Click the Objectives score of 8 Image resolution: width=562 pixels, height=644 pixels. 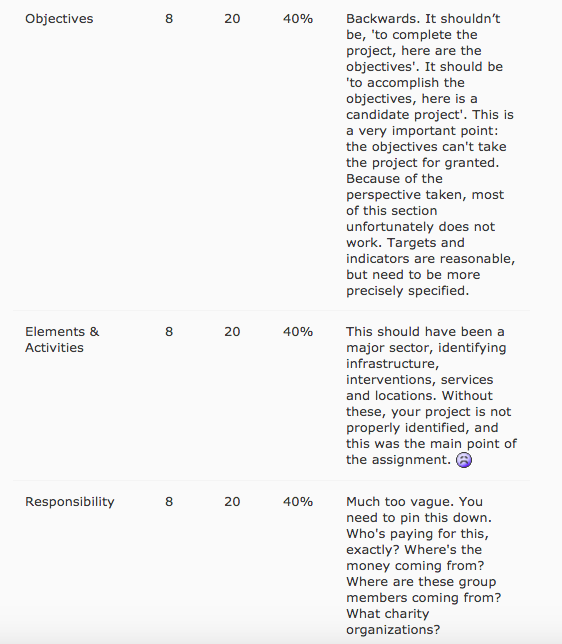(x=169, y=19)
